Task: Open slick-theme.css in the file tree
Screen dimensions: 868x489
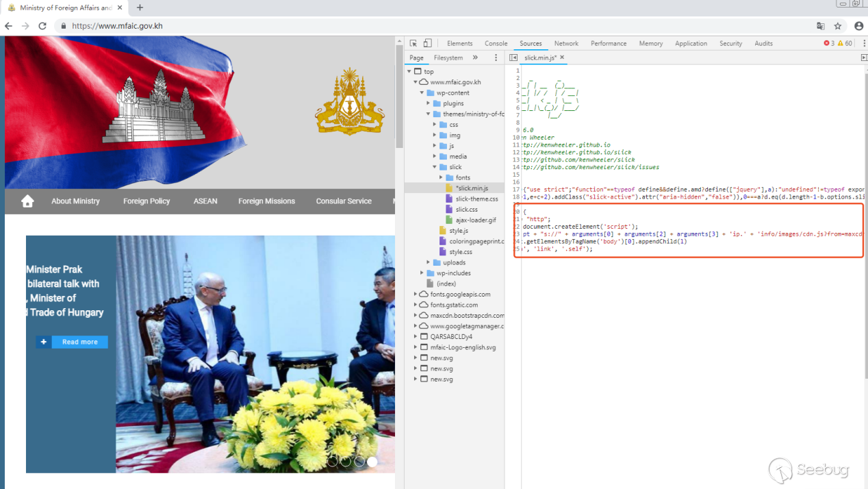Action: tap(476, 199)
